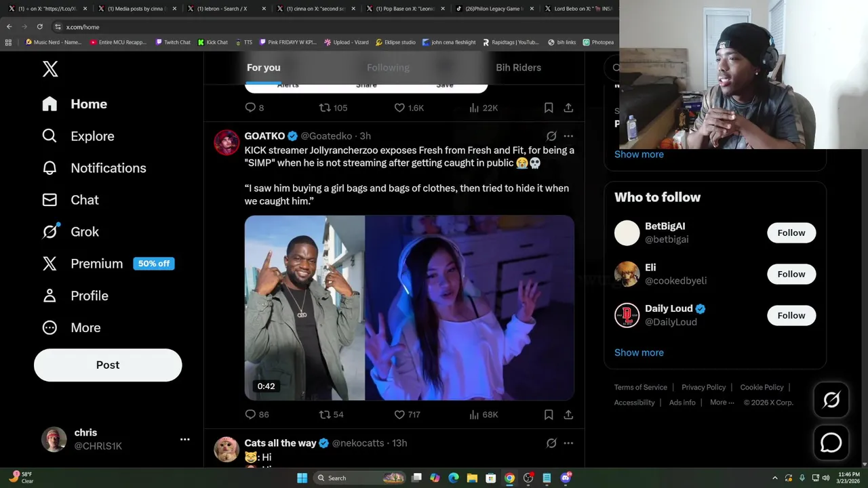Screen dimensions: 868x488
Task: Like the GOATKO post with 717 likes
Action: [407, 414]
